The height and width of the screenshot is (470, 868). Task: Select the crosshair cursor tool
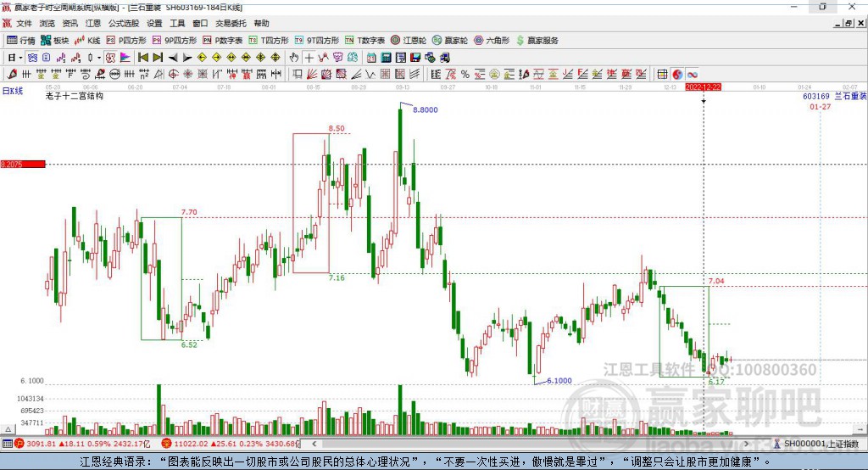[x=309, y=57]
